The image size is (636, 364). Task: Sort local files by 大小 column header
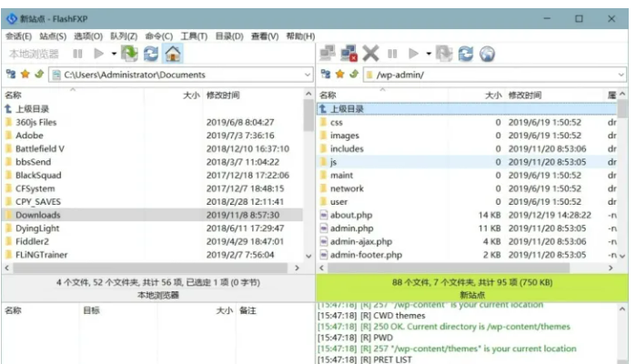pos(173,95)
